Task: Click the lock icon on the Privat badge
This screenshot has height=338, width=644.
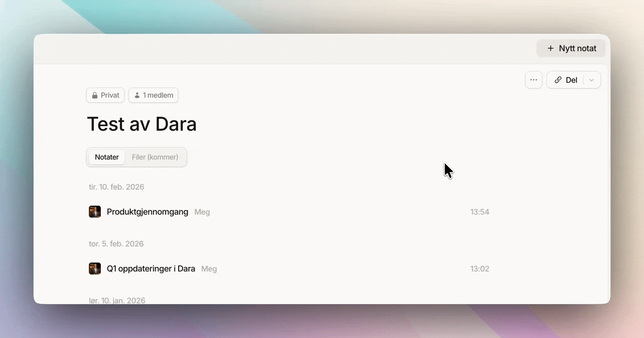Action: pos(95,95)
